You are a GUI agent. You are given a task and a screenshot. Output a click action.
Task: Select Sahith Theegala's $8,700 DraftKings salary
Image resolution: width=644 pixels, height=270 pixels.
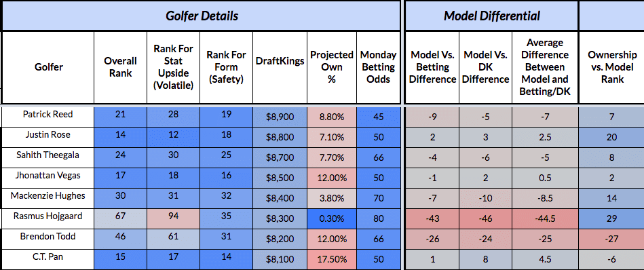click(x=280, y=157)
